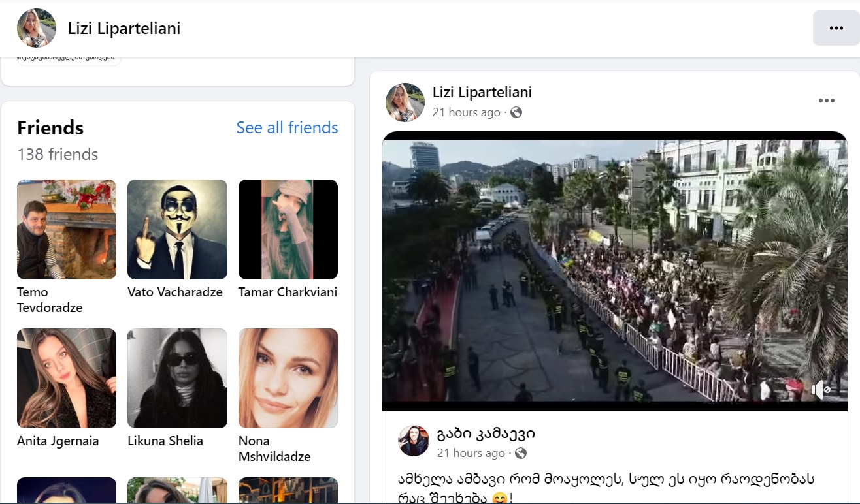Open Vato Vacharadze's profile photo

click(177, 230)
